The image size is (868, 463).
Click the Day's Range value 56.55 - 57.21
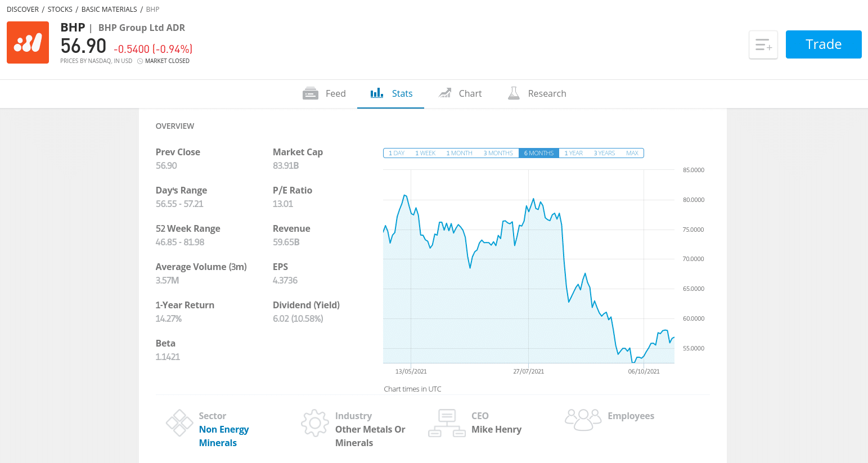[x=179, y=204]
